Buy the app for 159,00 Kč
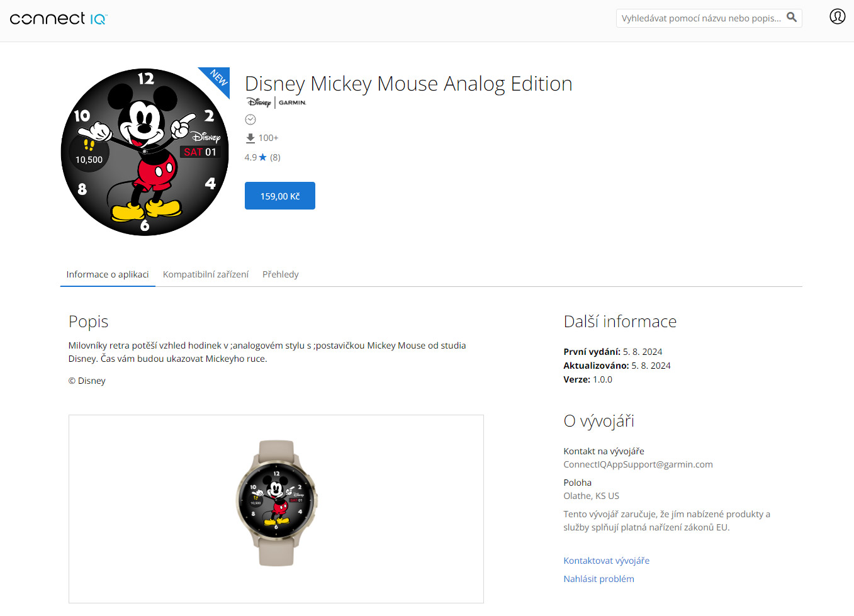 point(280,196)
